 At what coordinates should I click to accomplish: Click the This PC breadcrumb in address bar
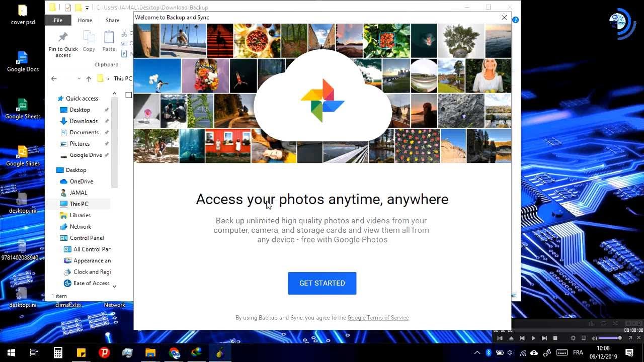pyautogui.click(x=123, y=78)
